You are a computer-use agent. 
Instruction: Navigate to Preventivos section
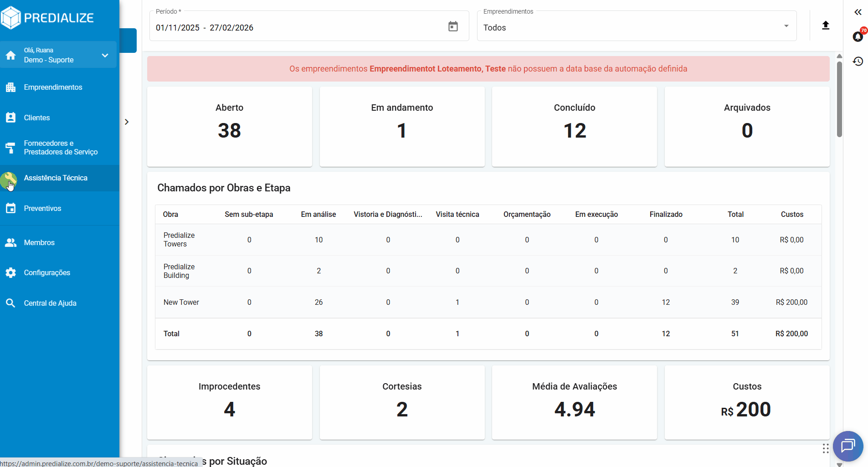click(x=42, y=208)
